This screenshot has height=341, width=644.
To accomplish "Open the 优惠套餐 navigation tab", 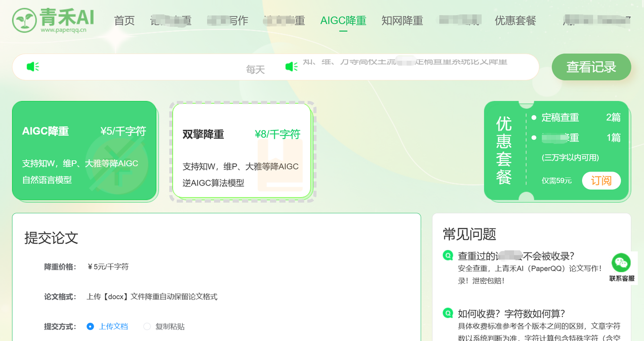I will (x=515, y=21).
